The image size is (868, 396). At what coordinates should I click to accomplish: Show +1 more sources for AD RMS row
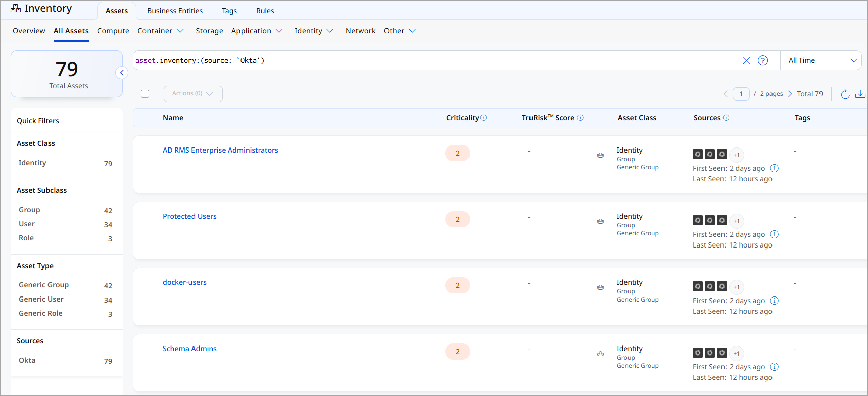point(737,155)
